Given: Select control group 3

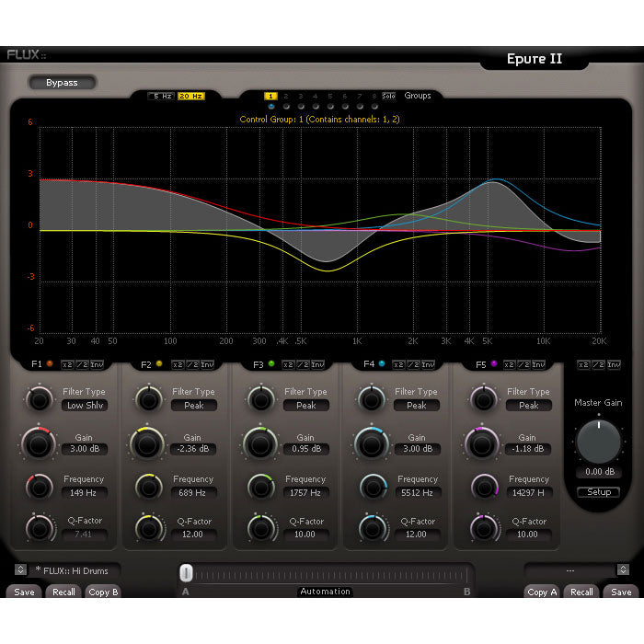Looking at the screenshot, I should point(301,96).
